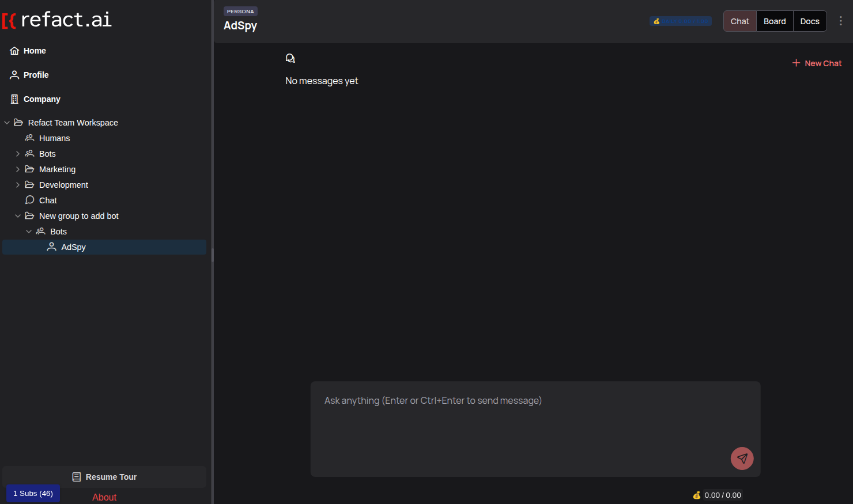Expand the Development folder
The height and width of the screenshot is (504, 853).
click(17, 184)
